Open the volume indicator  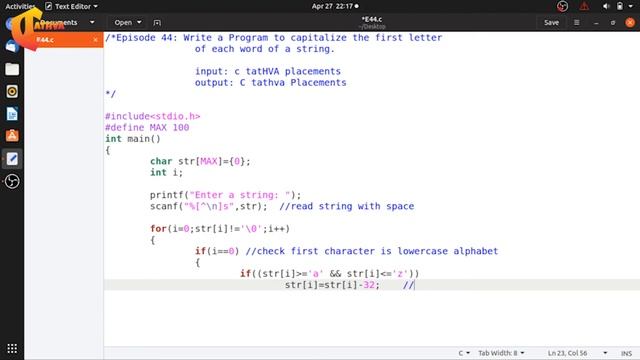[606, 6]
